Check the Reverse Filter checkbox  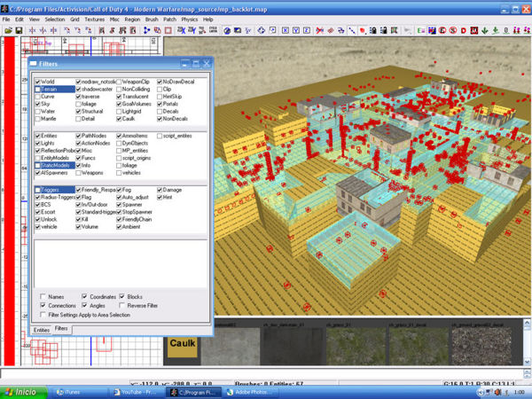121,305
